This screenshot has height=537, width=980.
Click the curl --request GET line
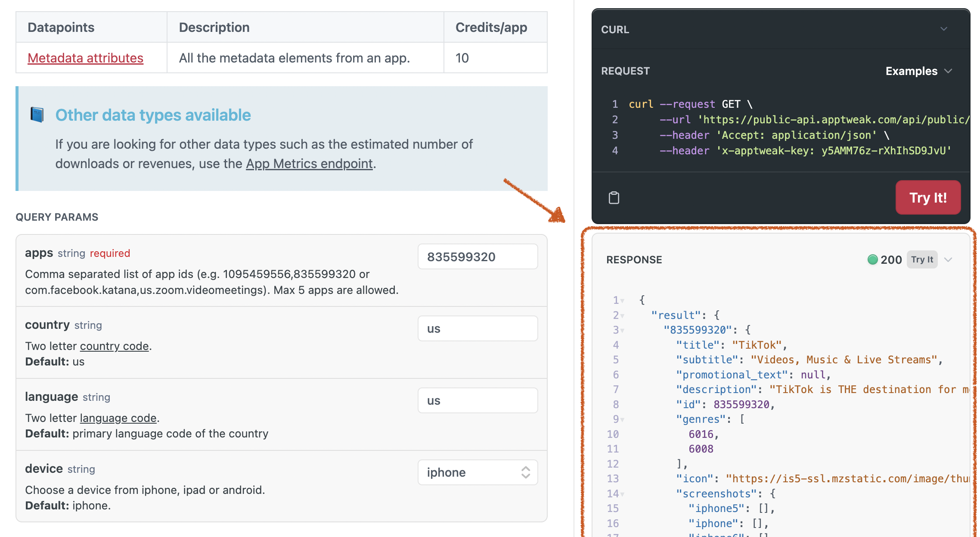[691, 104]
